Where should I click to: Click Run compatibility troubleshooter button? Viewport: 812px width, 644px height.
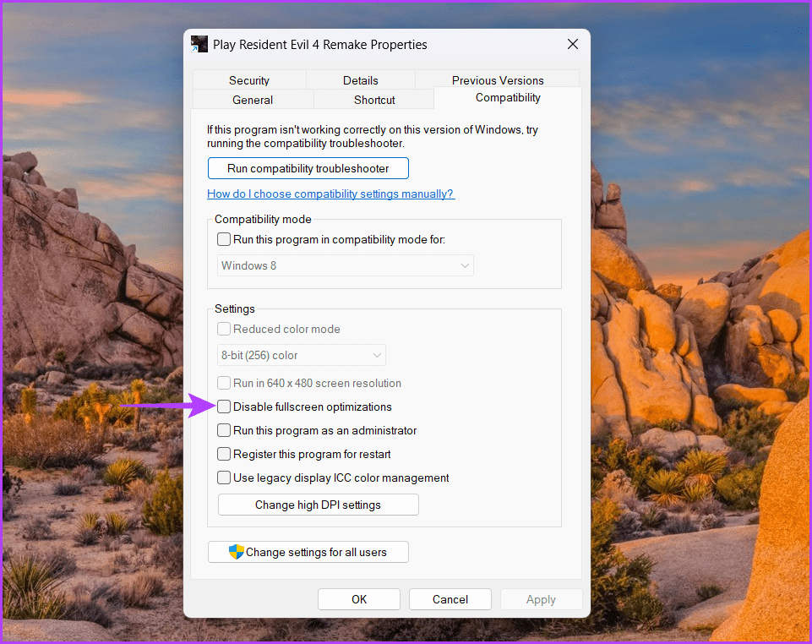pos(308,168)
